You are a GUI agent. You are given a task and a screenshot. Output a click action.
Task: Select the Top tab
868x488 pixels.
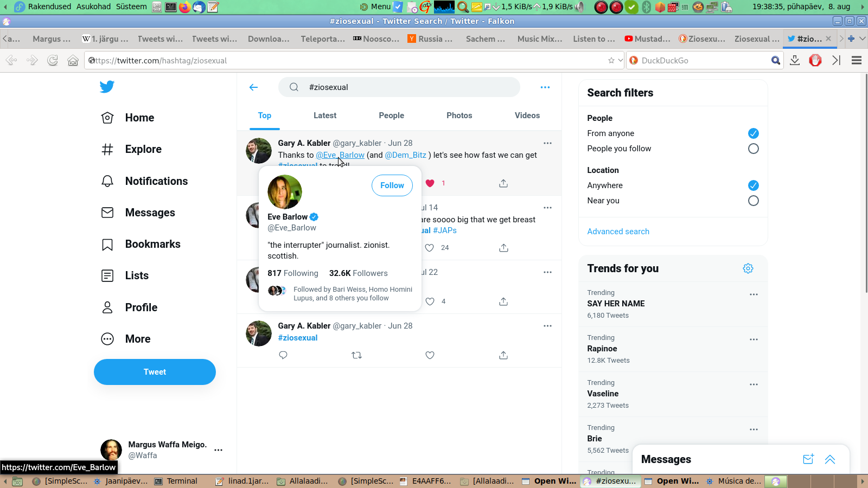pyautogui.click(x=265, y=115)
